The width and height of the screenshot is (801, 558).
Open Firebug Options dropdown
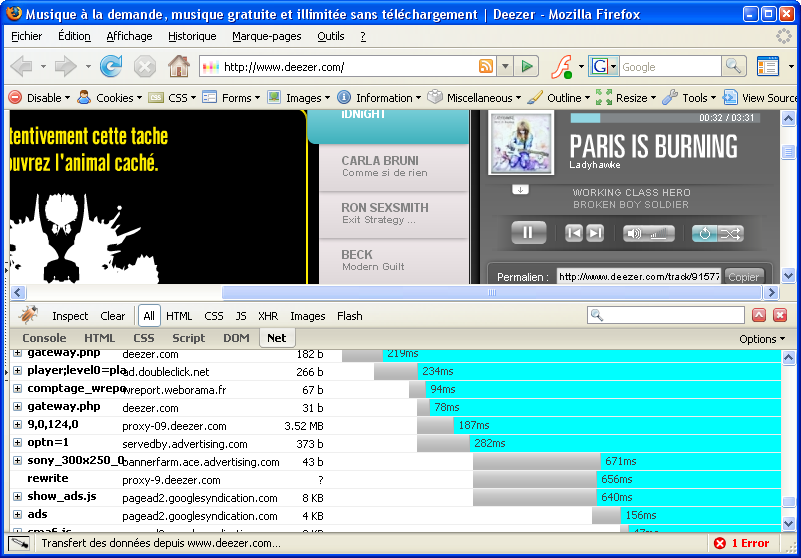click(762, 339)
